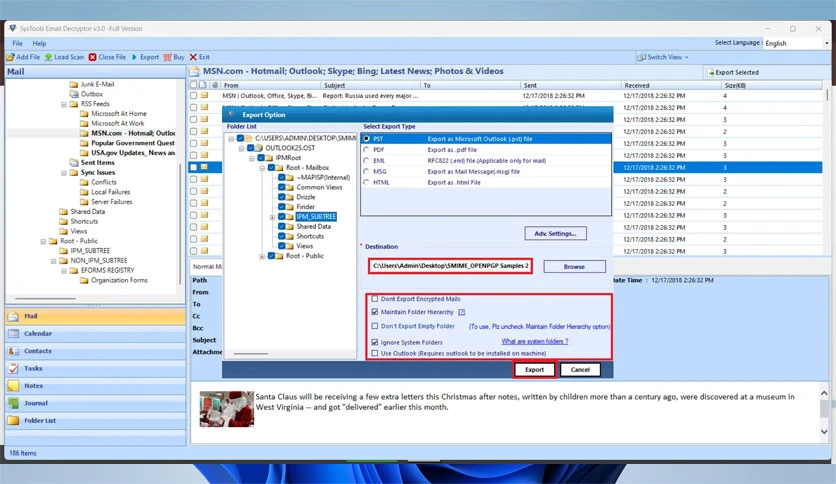Click the select-all checkbox in header
The height and width of the screenshot is (484, 836).
pos(194,85)
